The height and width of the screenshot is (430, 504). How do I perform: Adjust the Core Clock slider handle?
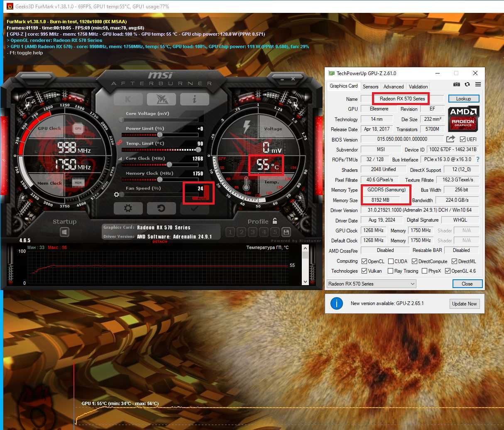point(169,164)
